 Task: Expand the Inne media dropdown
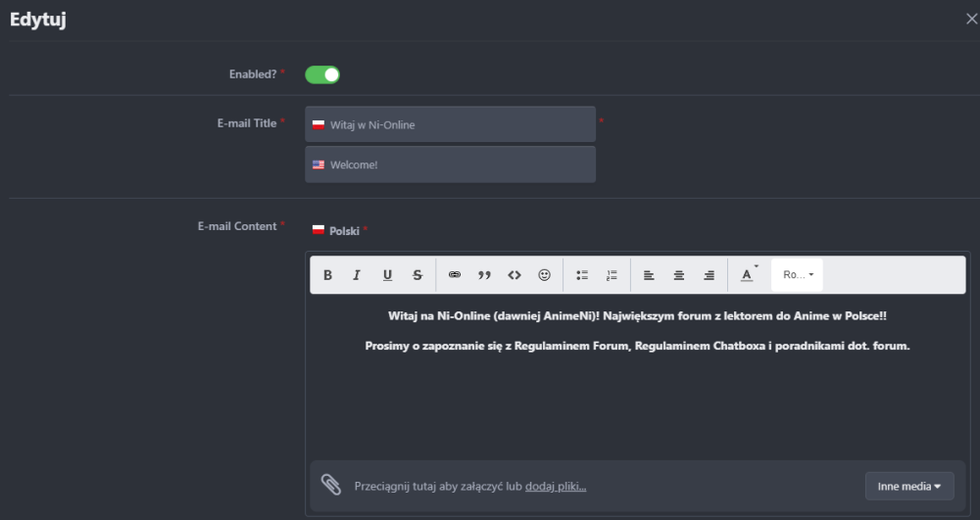[x=908, y=486]
